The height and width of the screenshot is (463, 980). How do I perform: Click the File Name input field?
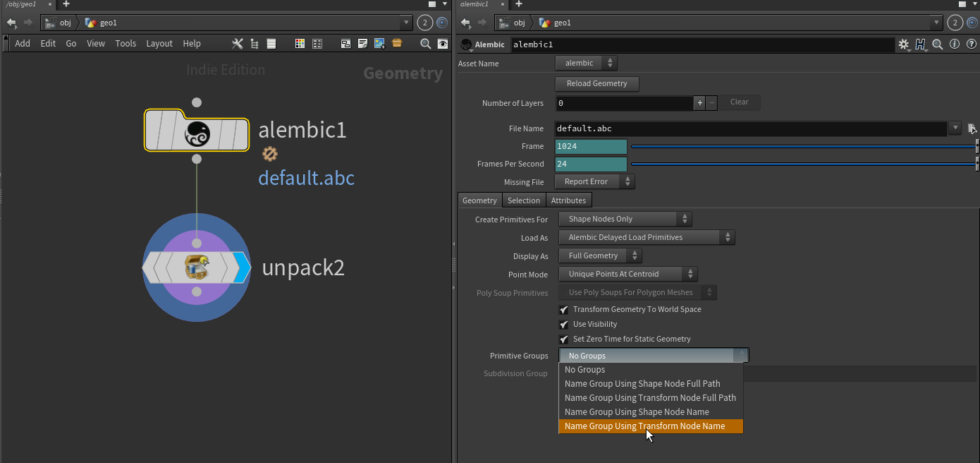(752, 128)
